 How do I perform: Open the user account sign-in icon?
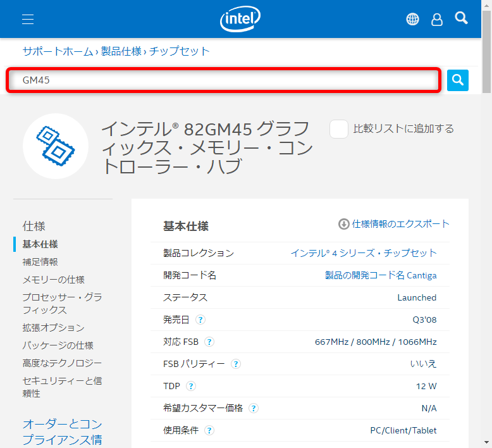coord(437,20)
